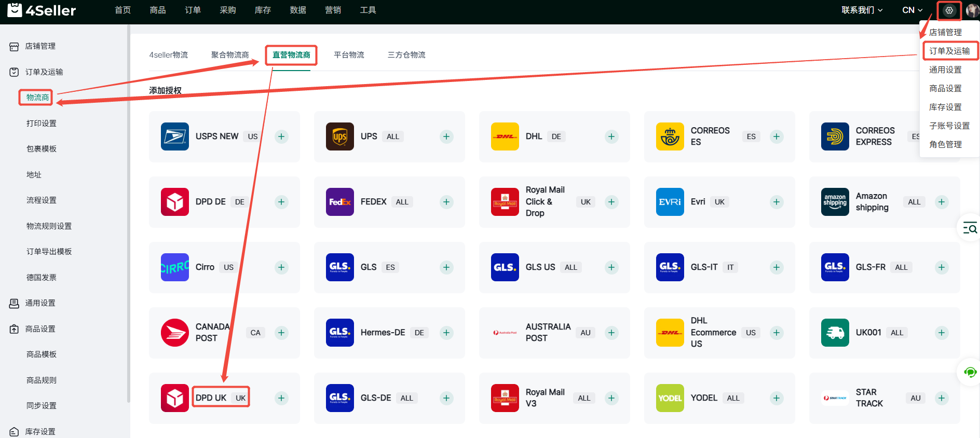
Task: Click plus icon for Amazon shipping
Action: point(942,202)
